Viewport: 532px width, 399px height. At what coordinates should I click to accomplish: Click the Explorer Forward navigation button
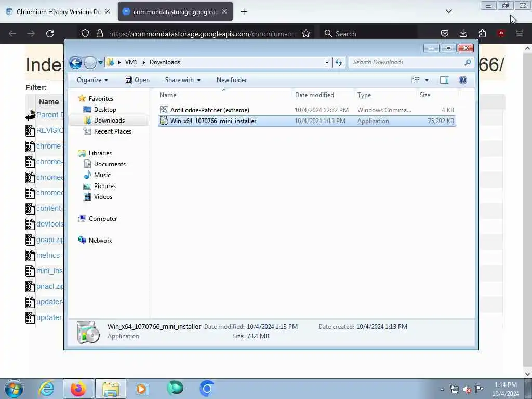[90, 62]
